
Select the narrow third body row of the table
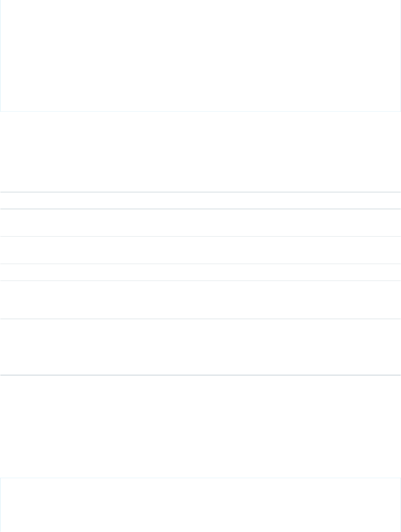(200, 273)
